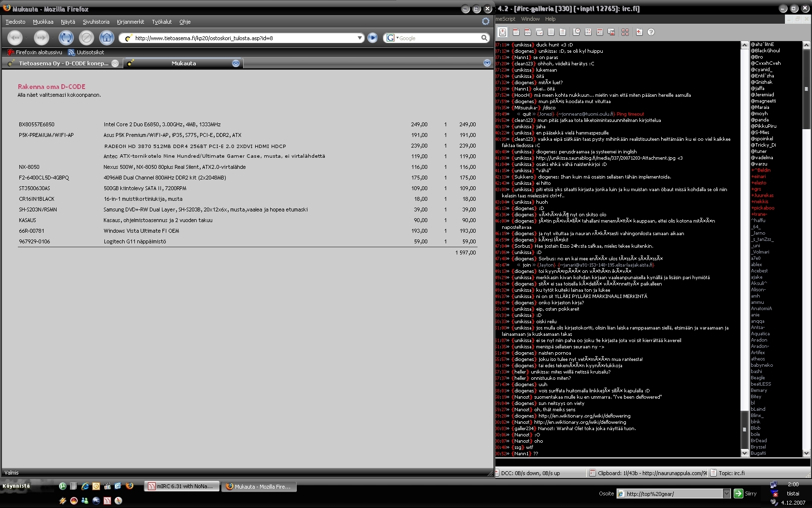
Task: Close the Tietoasema Oy tab
Action: click(115, 63)
